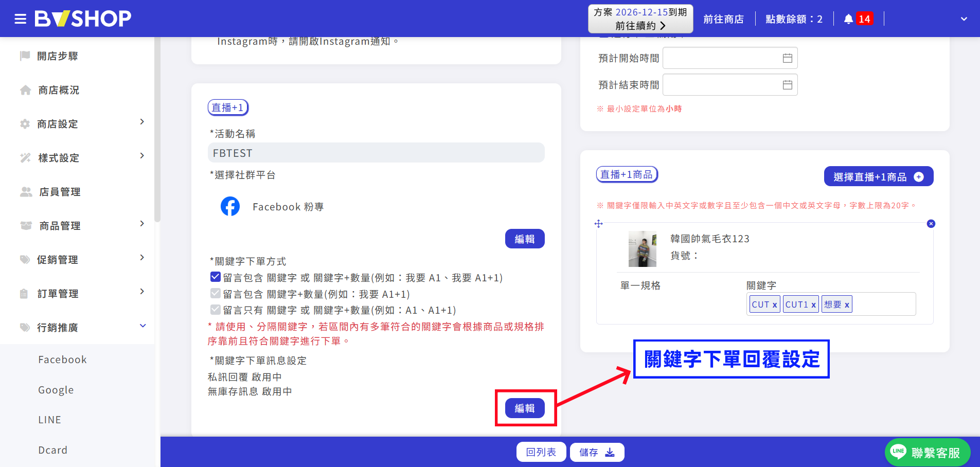Select LINE submenu item
980x467 pixels.
click(49, 420)
